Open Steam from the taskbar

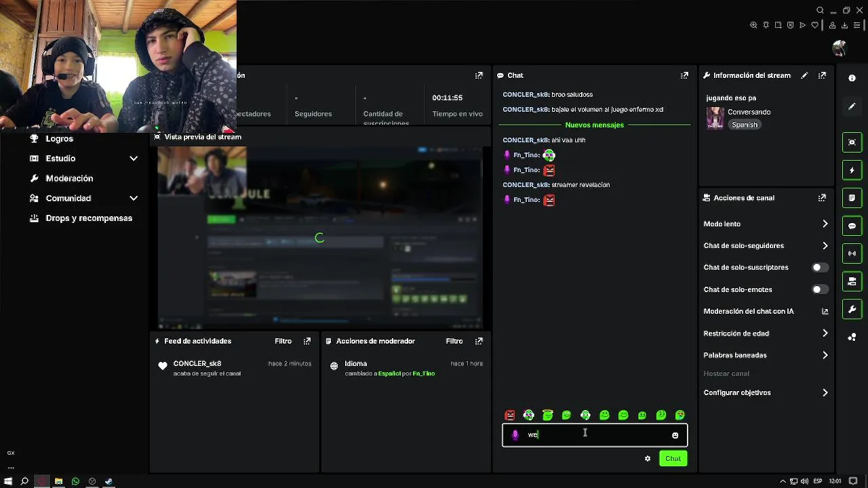(109, 481)
